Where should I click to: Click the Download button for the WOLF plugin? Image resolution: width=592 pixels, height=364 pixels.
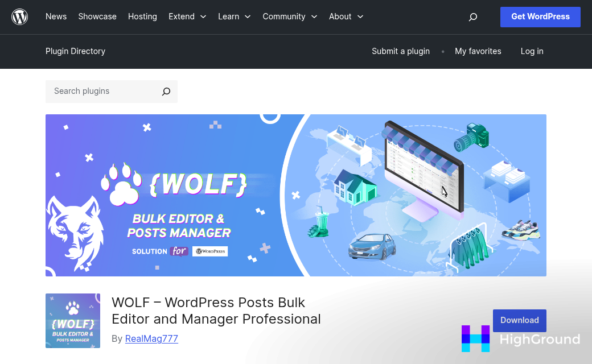(x=519, y=320)
